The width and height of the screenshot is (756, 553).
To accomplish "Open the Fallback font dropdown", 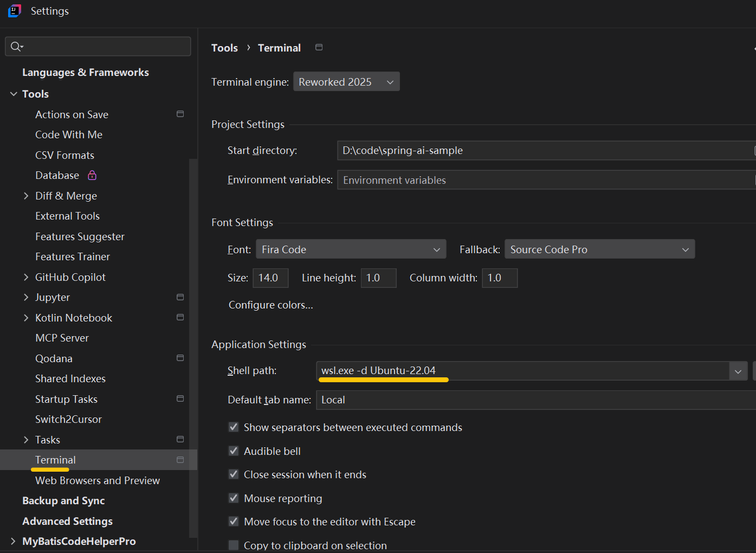I will (x=600, y=249).
